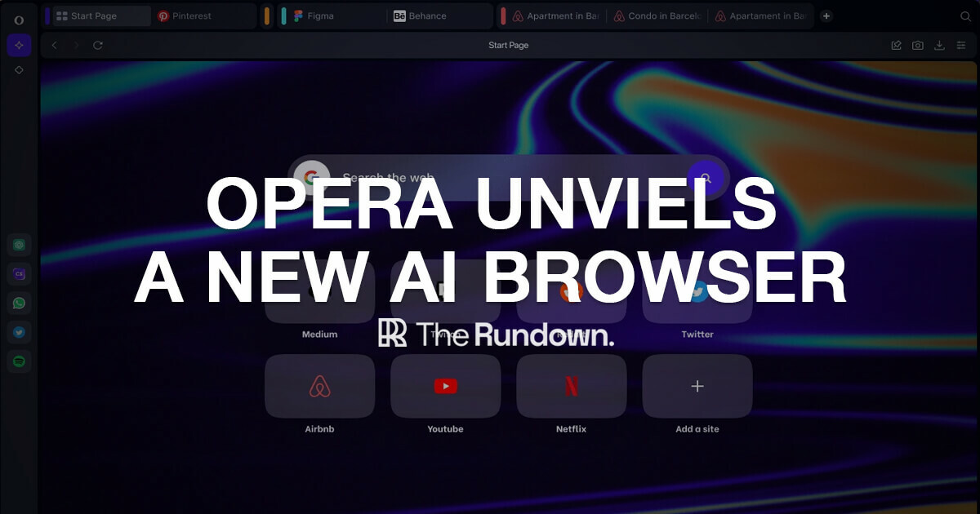
Task: Open WhatsApp from the sidebar
Action: pos(19,303)
